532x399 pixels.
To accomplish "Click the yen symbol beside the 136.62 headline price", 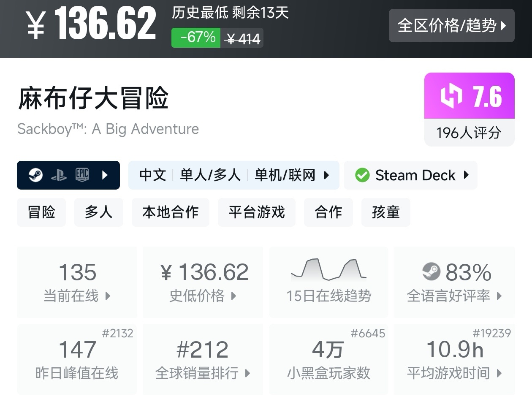I will click(x=35, y=25).
